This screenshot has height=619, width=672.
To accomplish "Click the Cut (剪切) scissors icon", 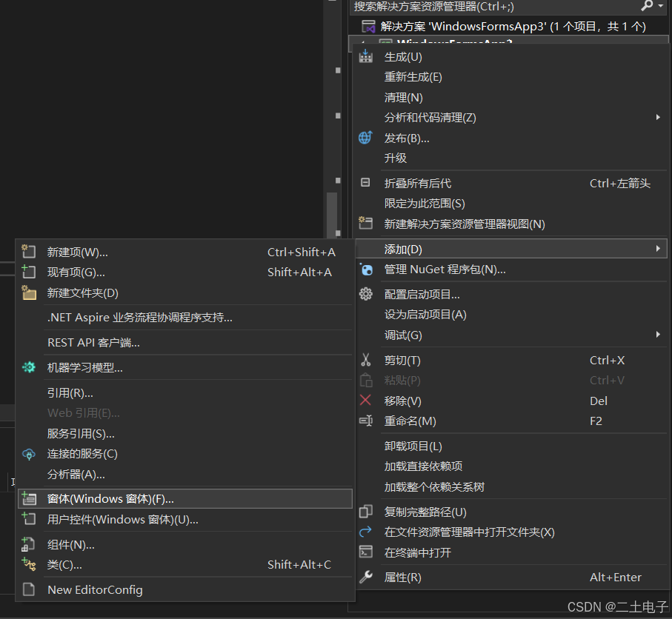I will [x=365, y=360].
